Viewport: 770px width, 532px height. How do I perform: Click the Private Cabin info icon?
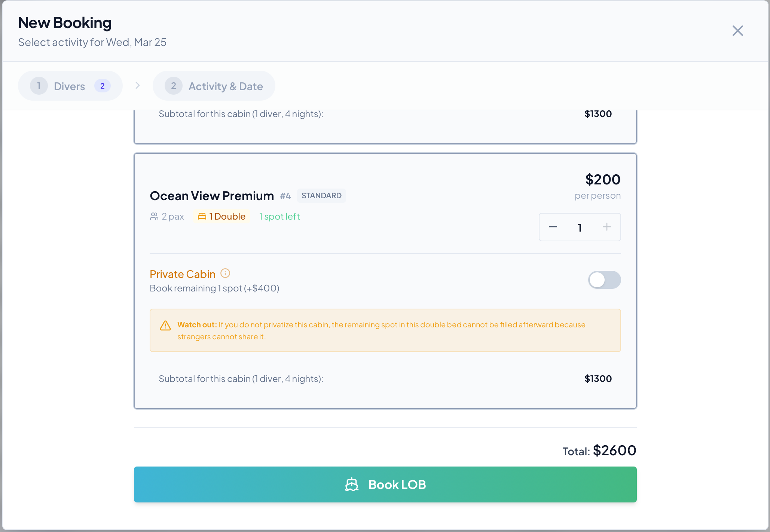click(225, 273)
